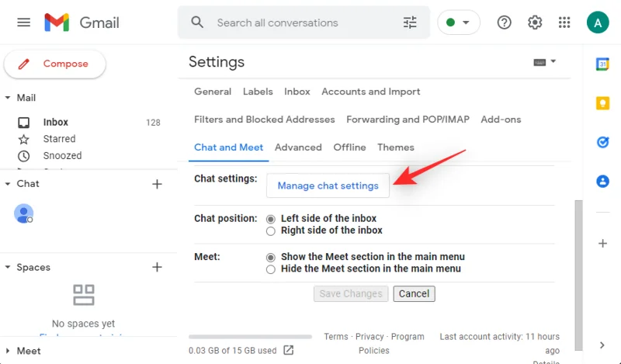Switch to the Inbox settings tab
Image resolution: width=621 pixels, height=364 pixels.
point(297,92)
